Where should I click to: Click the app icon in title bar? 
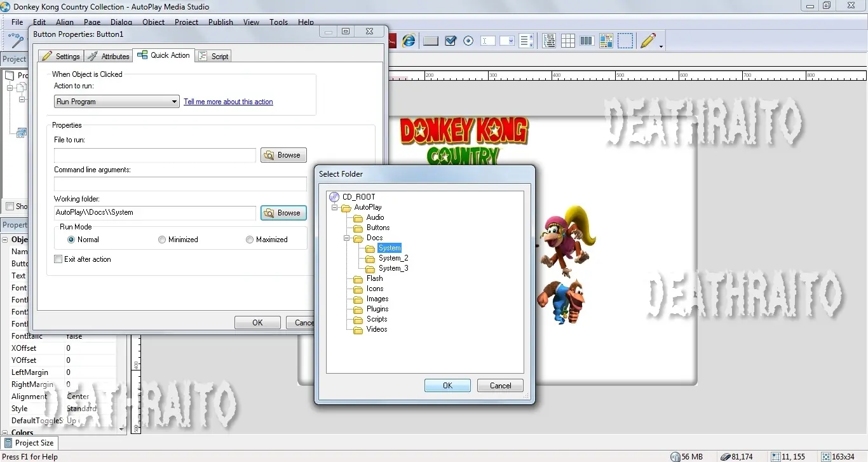6,6
